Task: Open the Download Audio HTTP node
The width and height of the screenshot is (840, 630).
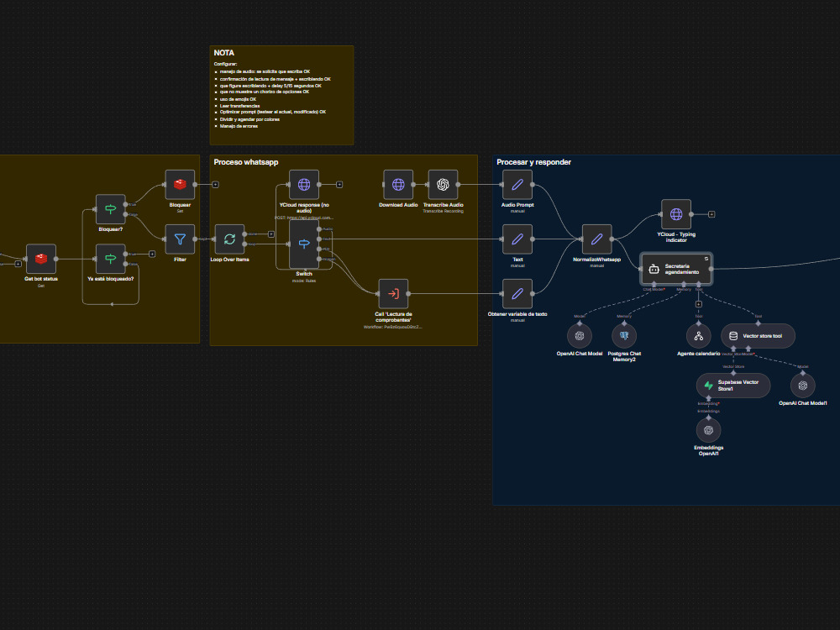Action: [398, 184]
